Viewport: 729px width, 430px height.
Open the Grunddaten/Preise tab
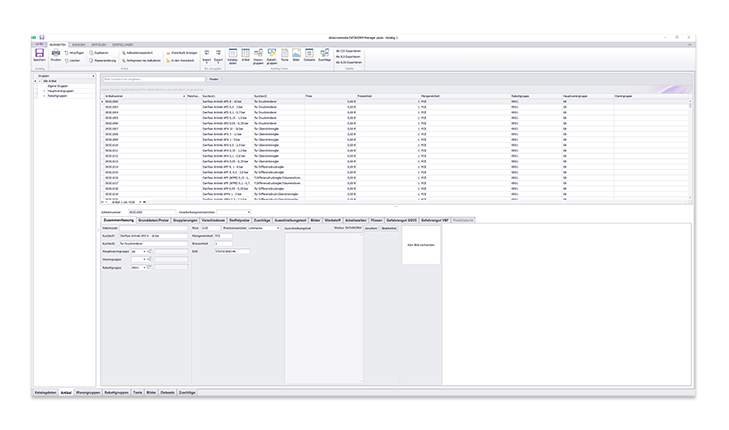click(153, 220)
